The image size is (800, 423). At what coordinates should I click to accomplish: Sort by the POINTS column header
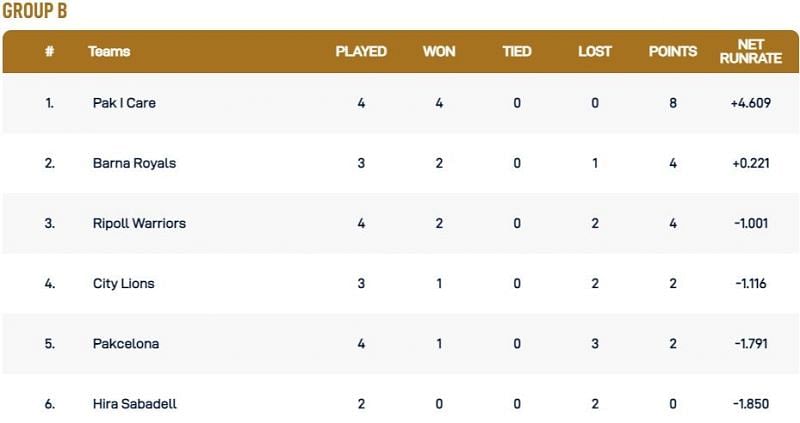tap(673, 52)
